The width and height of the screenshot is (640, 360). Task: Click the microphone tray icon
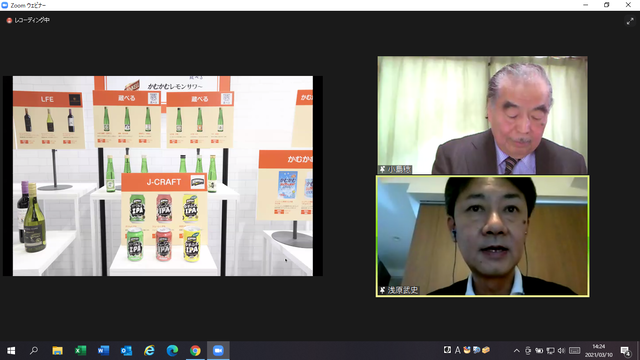(528, 351)
